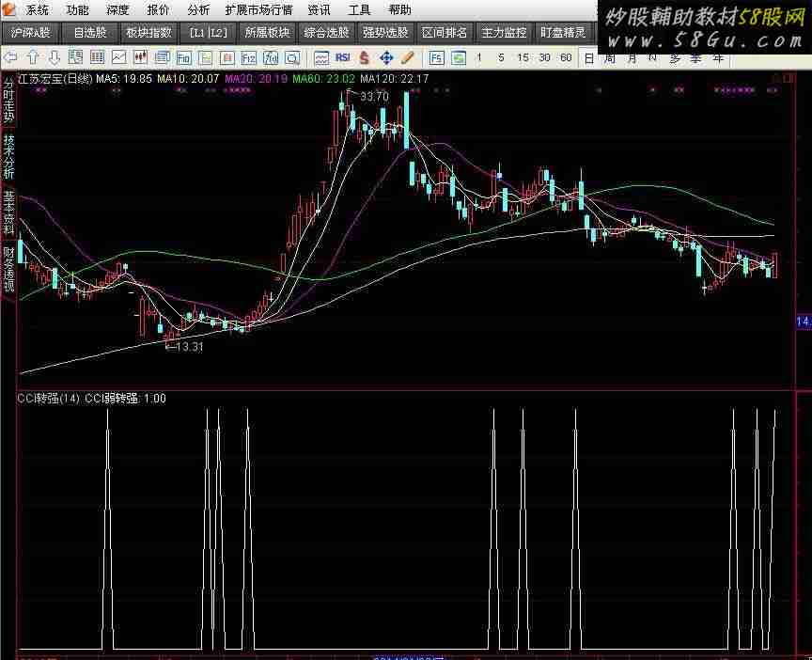812x660 pixels.
Task: Click the MA60: 23.02 label
Action: pos(323,79)
